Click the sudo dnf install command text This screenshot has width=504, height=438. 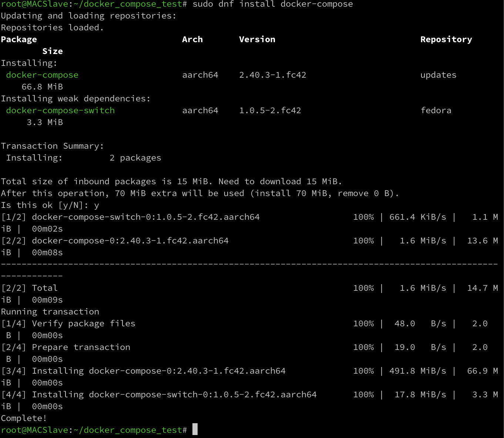273,4
